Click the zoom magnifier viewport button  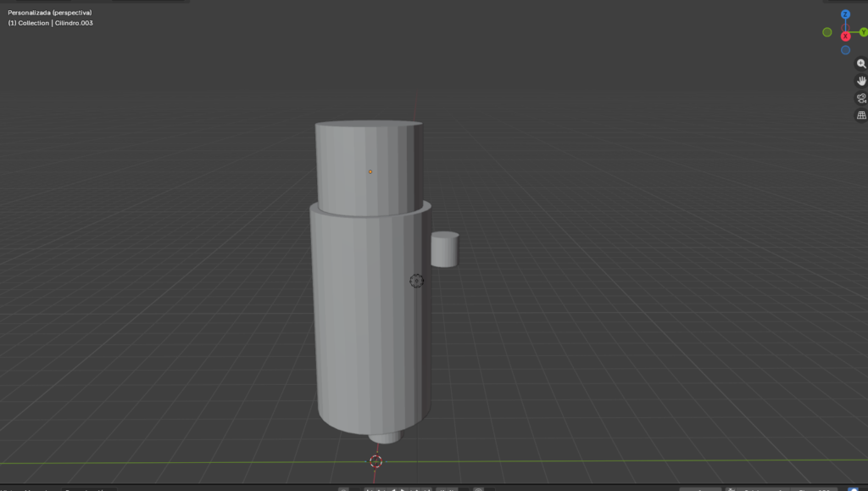click(861, 64)
